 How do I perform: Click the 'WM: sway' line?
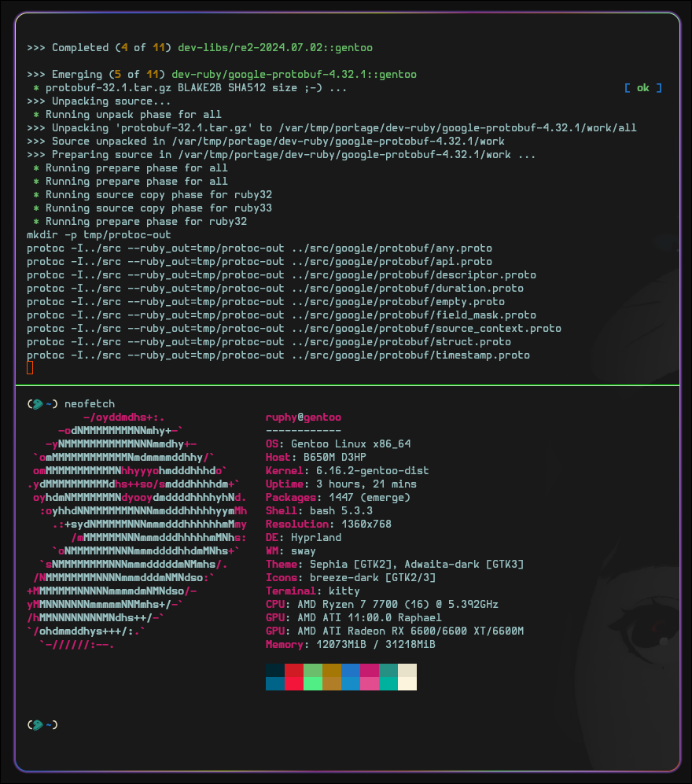click(x=290, y=551)
